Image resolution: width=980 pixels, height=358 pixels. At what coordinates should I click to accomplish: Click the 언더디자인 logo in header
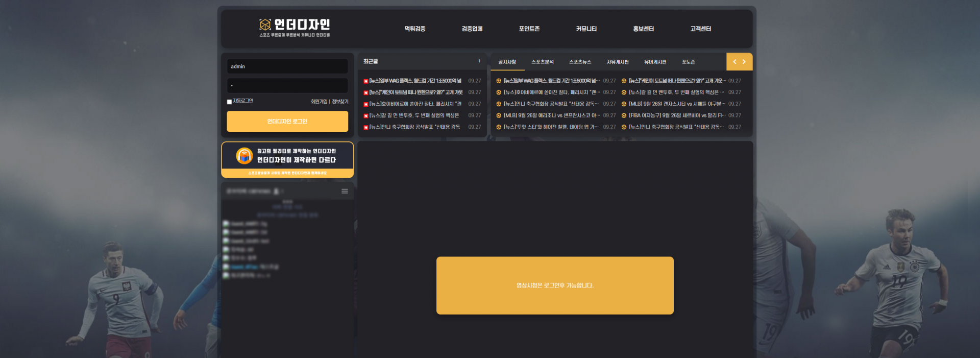(295, 28)
